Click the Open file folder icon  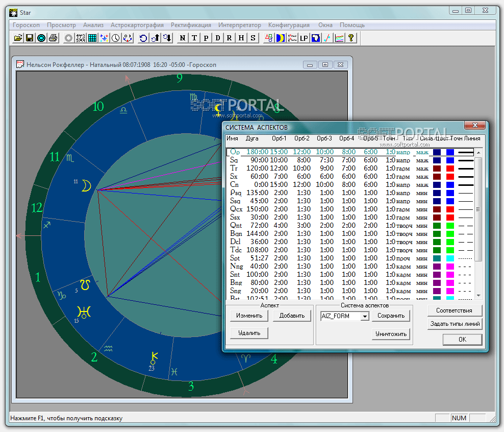tap(18, 38)
